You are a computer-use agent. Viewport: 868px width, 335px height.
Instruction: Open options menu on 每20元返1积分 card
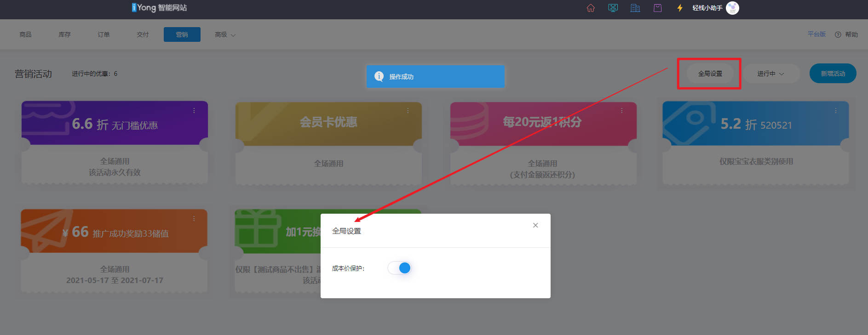coord(621,111)
